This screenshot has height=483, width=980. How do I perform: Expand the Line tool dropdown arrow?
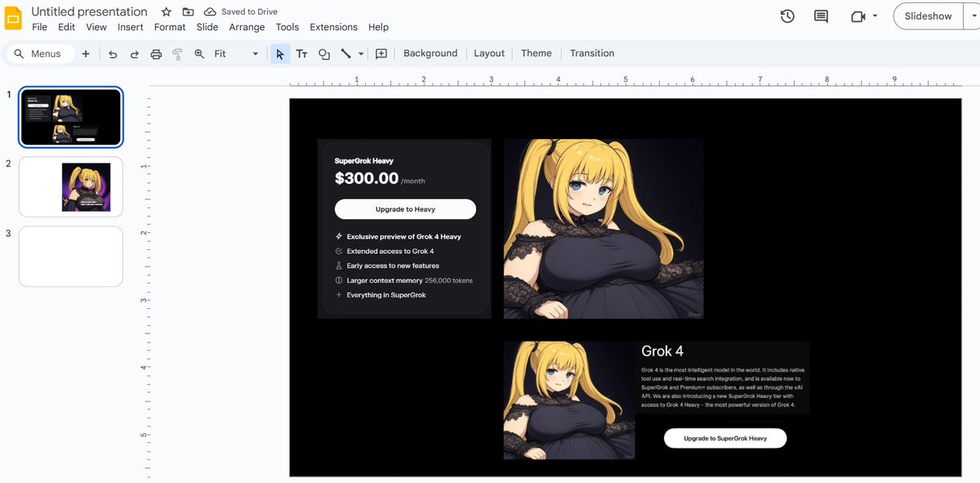[x=360, y=53]
